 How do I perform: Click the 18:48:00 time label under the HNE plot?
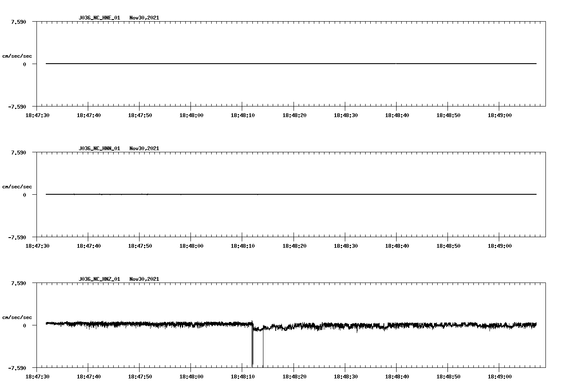(191, 115)
